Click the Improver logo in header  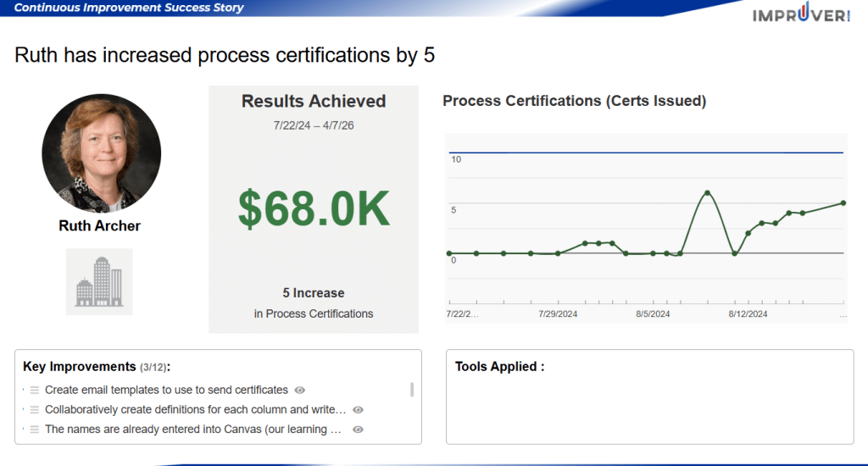800,15
